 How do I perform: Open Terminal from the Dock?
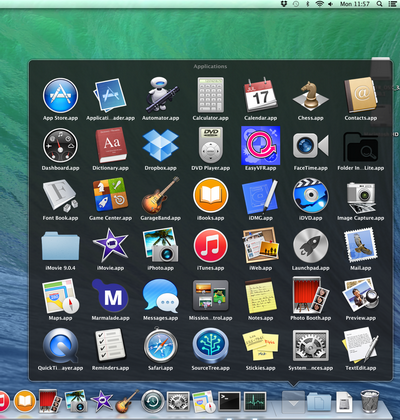pos(229,401)
